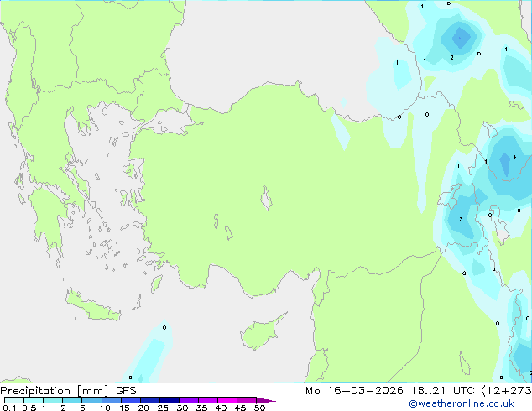Click the 'Mo 16-03-2026' date text
This screenshot has height=411, width=532.
[354, 391]
